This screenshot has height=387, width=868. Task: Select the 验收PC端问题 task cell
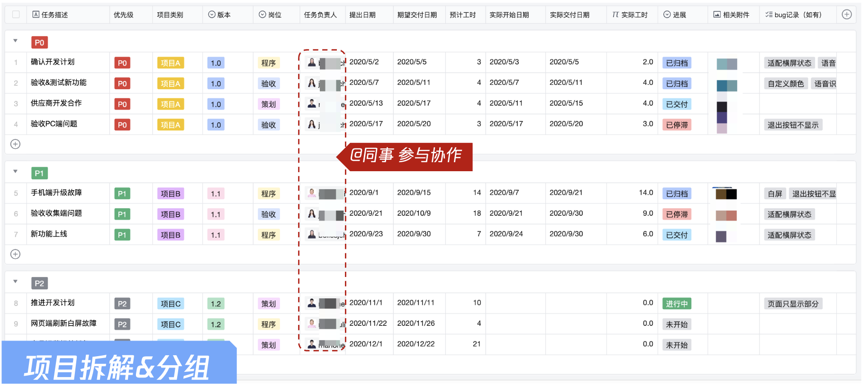(68, 124)
